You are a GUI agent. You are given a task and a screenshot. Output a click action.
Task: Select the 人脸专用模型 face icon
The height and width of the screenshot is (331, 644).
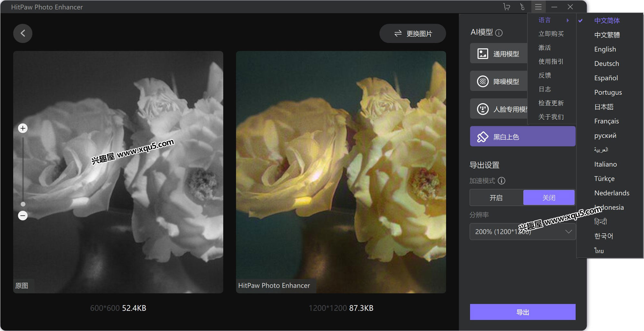483,109
